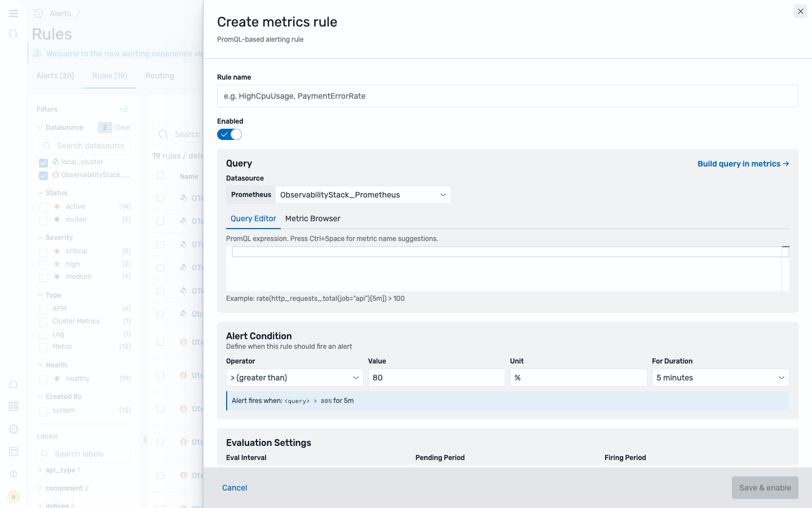Open the Rules (19) tab
The height and width of the screenshot is (508, 812).
pyautogui.click(x=110, y=76)
